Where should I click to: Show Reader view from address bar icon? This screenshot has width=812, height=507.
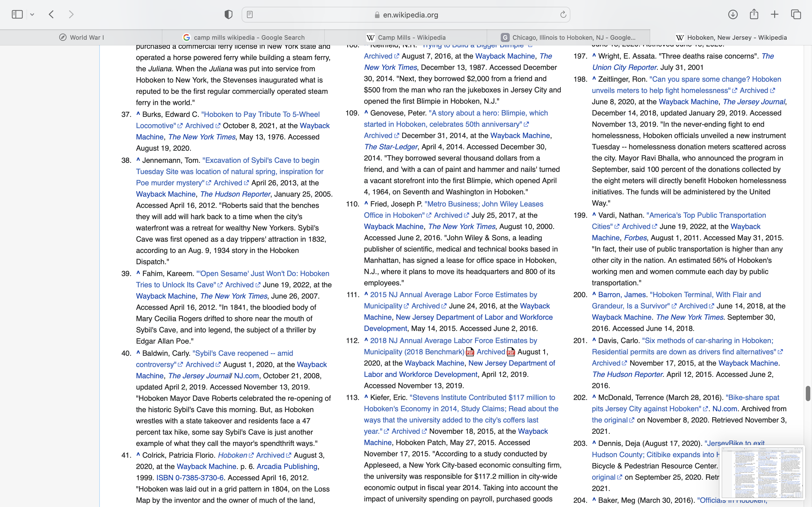tap(250, 14)
